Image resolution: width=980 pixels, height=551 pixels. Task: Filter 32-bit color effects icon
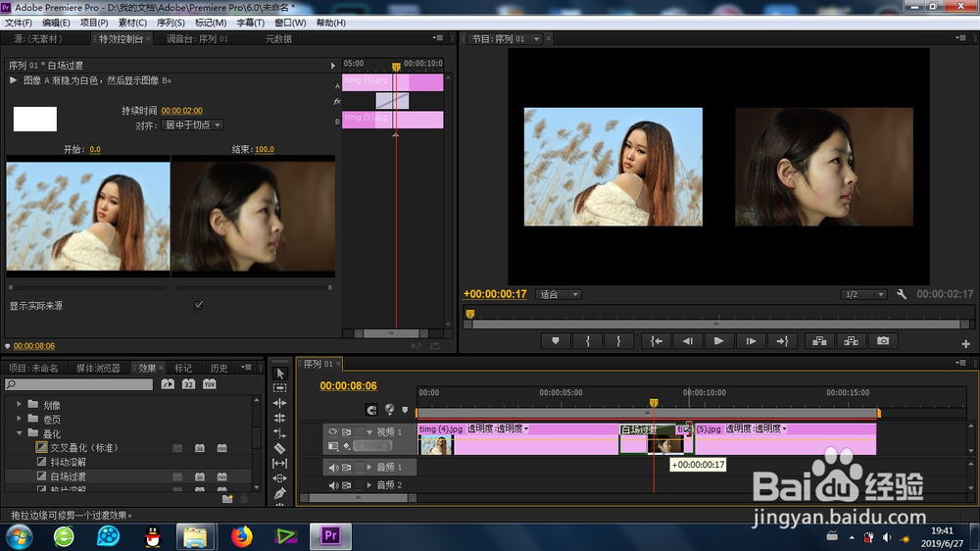(188, 384)
